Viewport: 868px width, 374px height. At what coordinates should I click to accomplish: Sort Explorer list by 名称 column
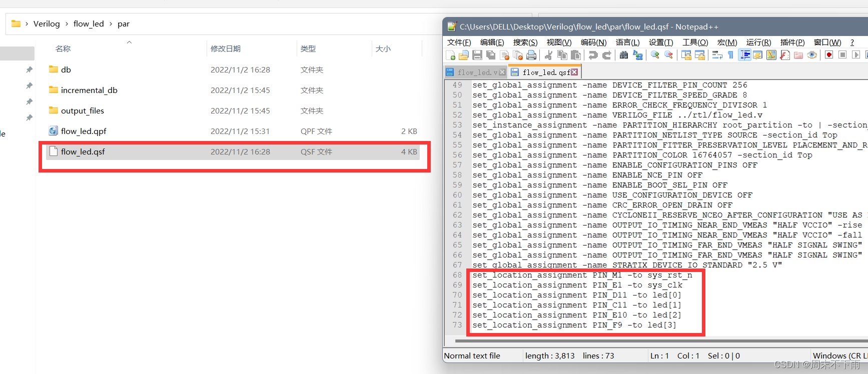63,48
